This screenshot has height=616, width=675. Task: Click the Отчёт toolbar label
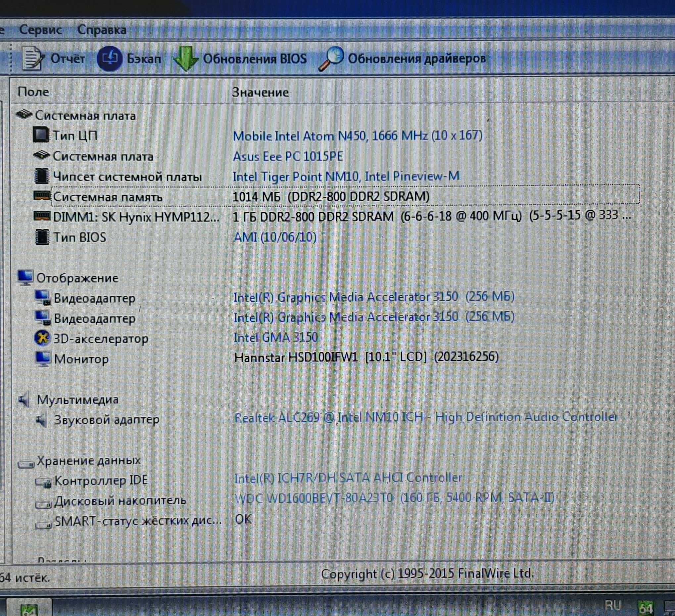click(68, 59)
